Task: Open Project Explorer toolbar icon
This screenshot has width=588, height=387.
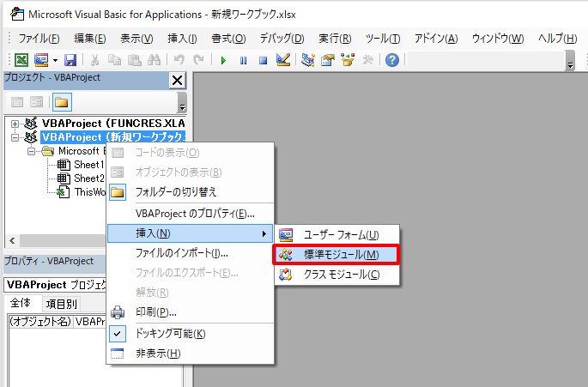Action: 308,60
